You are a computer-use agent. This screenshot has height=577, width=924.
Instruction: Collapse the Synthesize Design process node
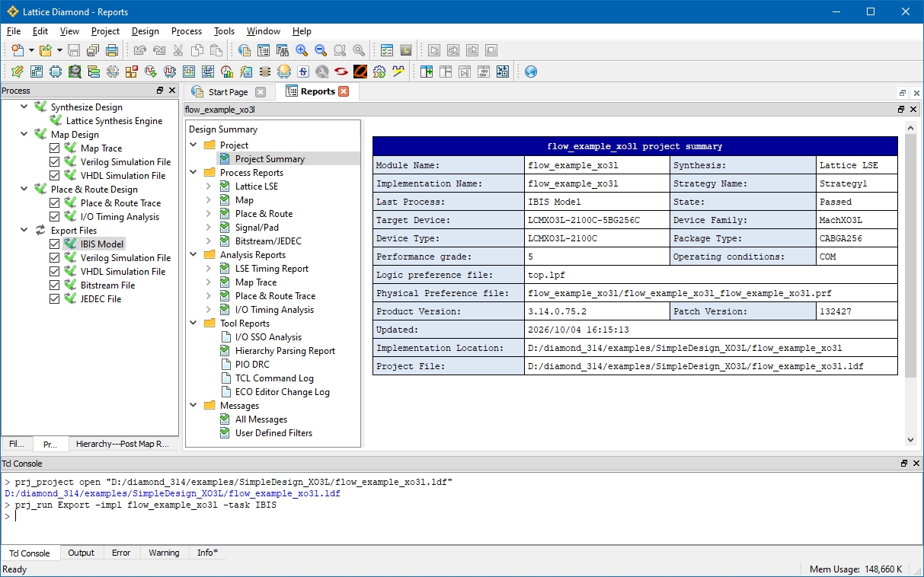(x=26, y=107)
